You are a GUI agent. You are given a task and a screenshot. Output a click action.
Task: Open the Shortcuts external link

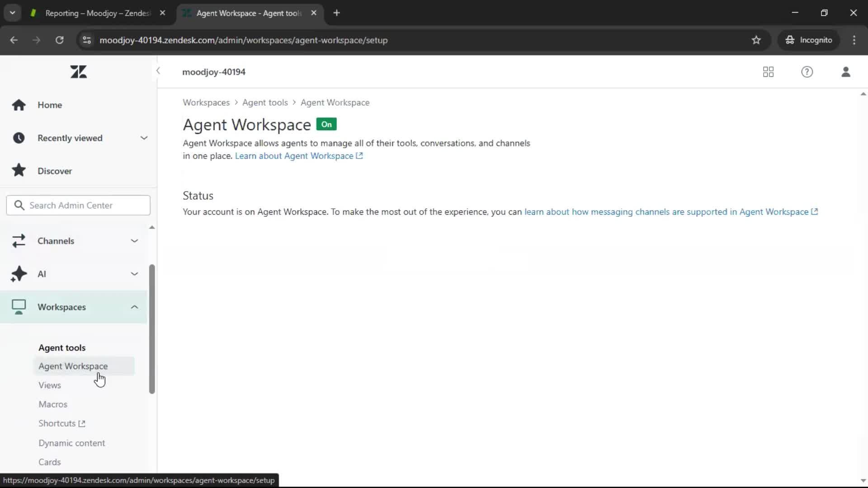pyautogui.click(x=62, y=423)
